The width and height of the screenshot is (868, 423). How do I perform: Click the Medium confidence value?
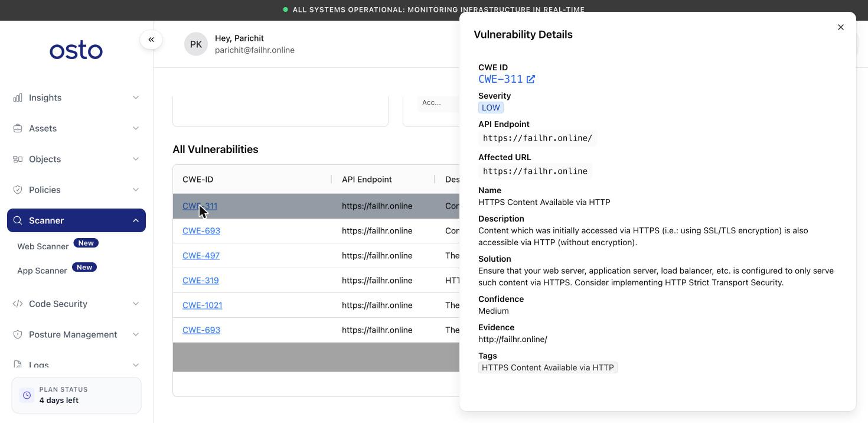(x=494, y=311)
